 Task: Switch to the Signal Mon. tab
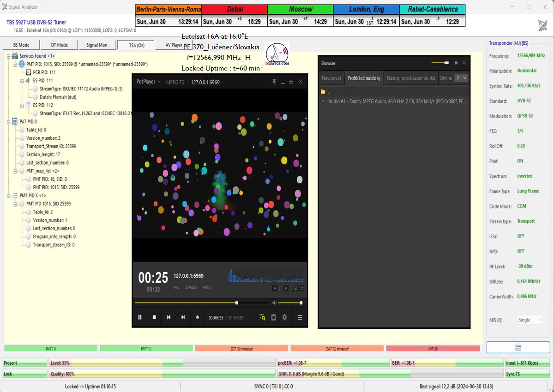[x=97, y=45]
